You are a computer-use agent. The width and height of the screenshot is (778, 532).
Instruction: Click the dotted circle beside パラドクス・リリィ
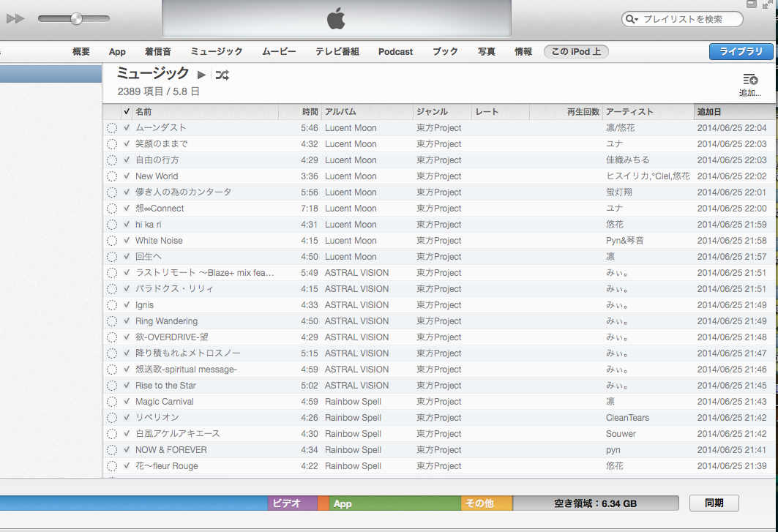coord(112,289)
